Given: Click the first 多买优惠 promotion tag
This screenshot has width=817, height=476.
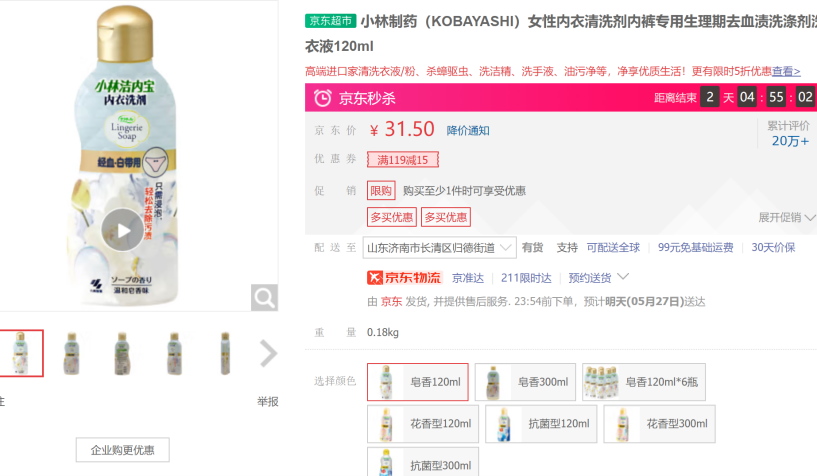Looking at the screenshot, I should (392, 217).
